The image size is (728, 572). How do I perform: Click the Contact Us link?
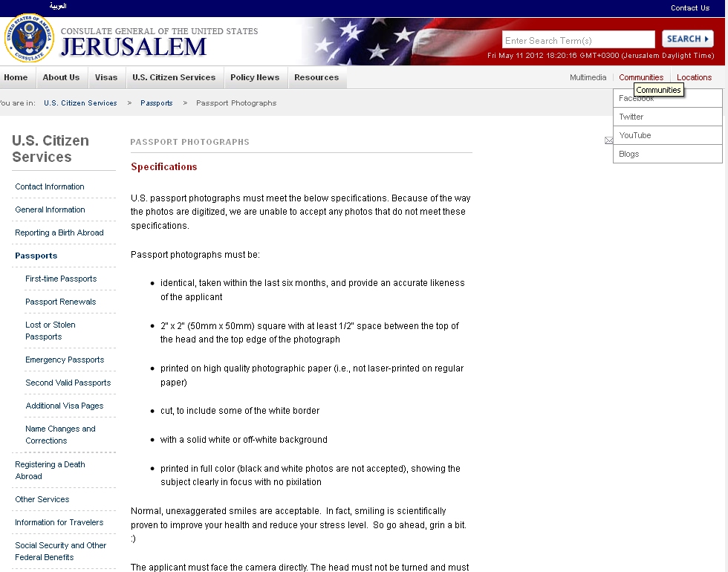[x=689, y=8]
